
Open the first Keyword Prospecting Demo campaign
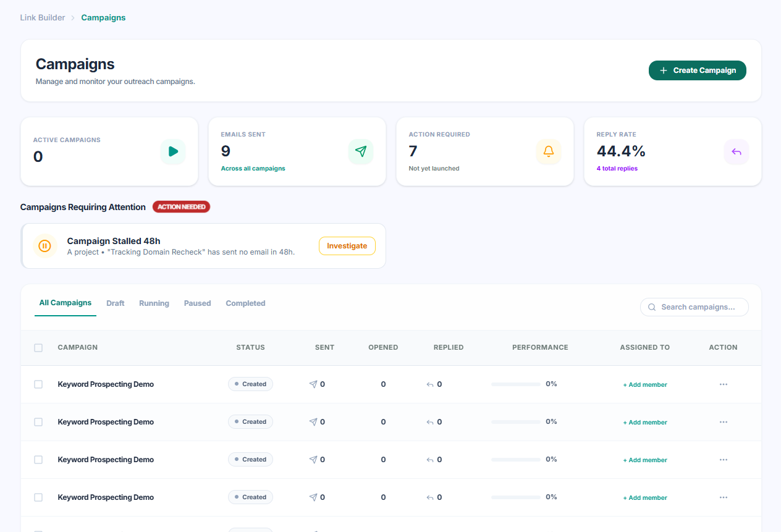[x=106, y=384]
